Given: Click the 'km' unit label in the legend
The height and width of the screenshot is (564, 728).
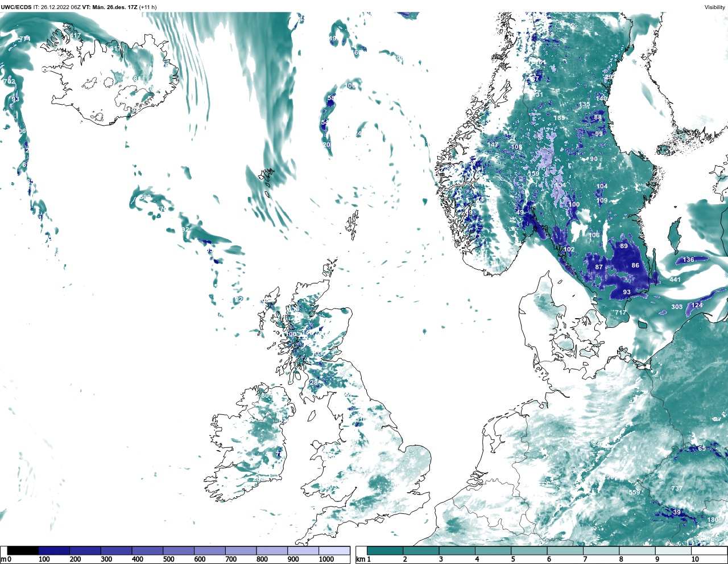Looking at the screenshot, I should pyautogui.click(x=361, y=559).
